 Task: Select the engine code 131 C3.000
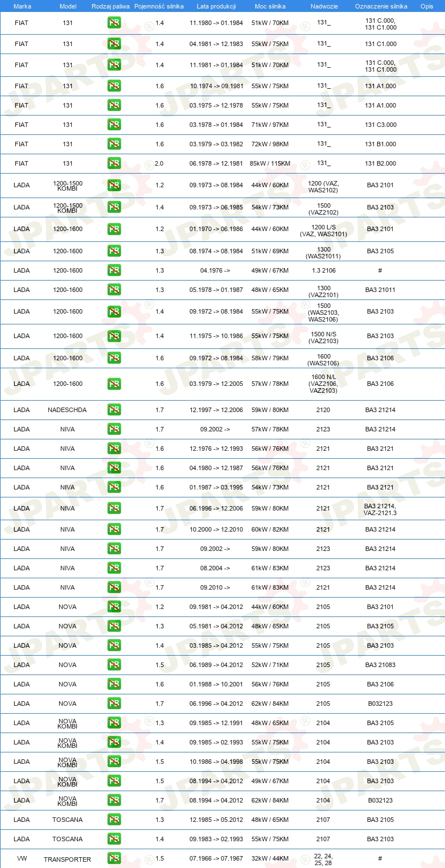(x=381, y=125)
